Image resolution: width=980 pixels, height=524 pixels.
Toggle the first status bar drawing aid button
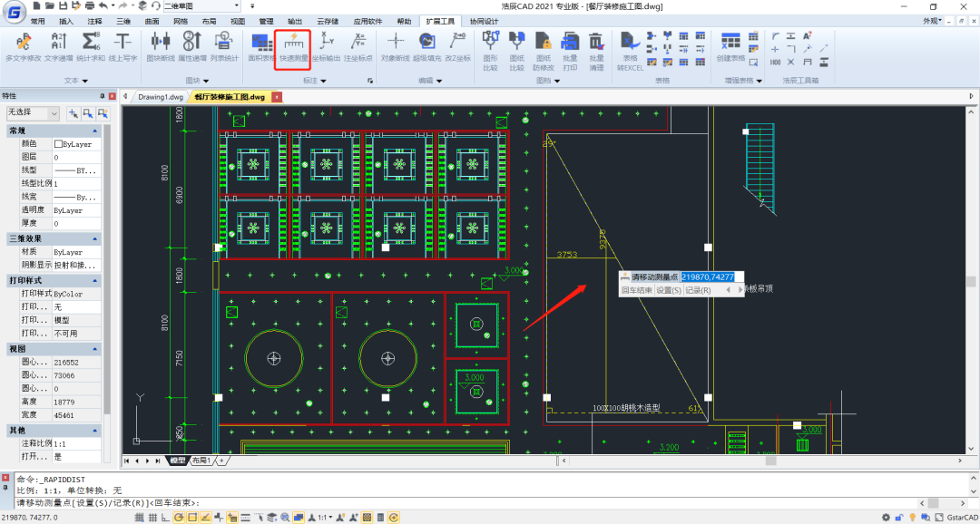(141, 517)
